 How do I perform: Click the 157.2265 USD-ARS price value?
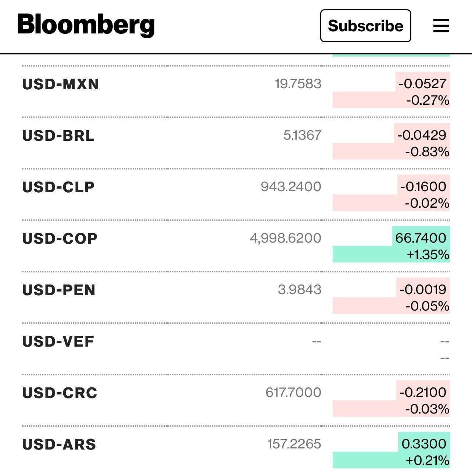[294, 444]
